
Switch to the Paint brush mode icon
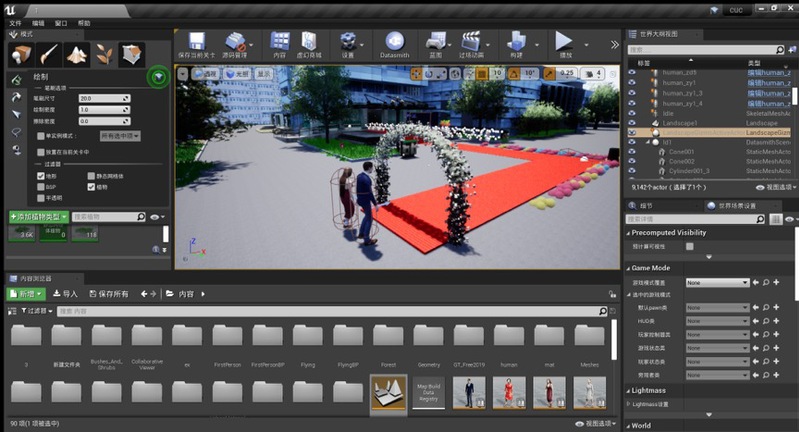[50, 53]
